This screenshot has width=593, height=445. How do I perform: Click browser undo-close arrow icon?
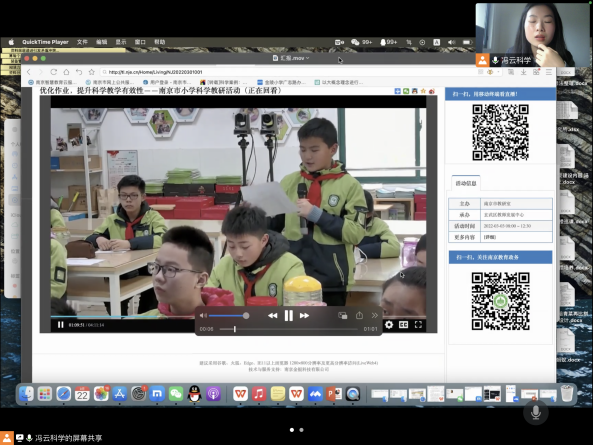pyautogui.click(x=79, y=72)
